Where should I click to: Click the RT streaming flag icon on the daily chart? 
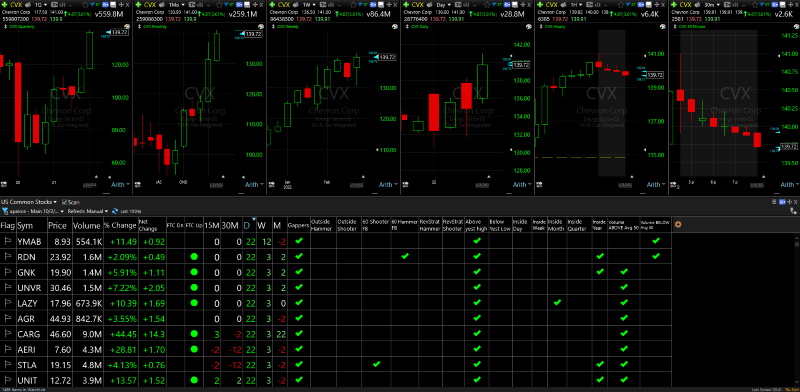(x=498, y=4)
